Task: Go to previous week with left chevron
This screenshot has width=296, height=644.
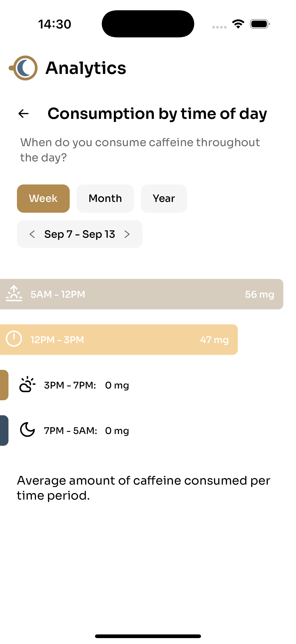Action: (32, 234)
